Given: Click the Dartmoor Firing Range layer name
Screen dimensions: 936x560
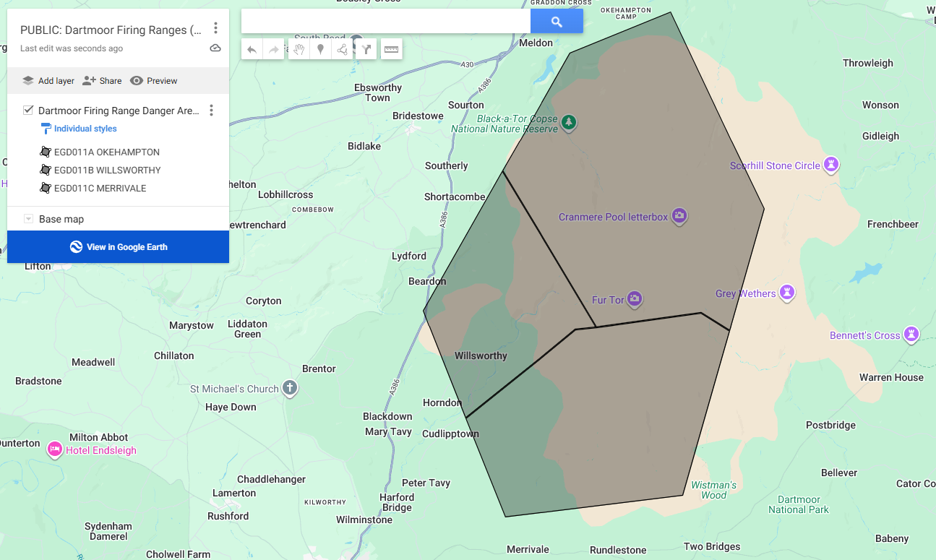Looking at the screenshot, I should pos(119,111).
